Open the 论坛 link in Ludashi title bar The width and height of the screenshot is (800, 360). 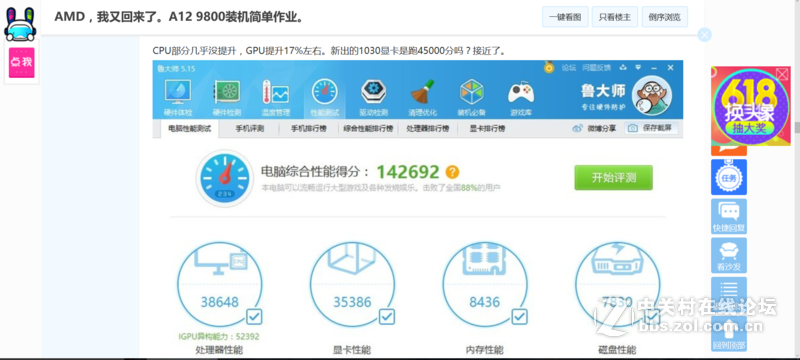coord(568,67)
